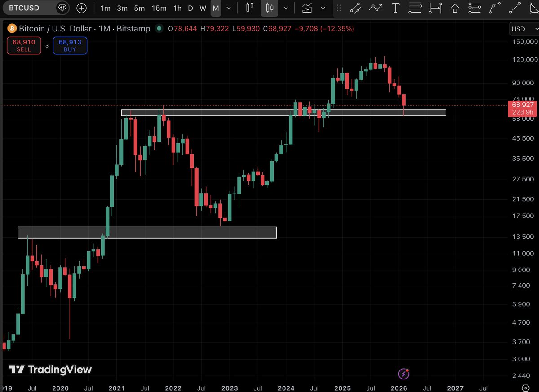Choose the horizontal ray lines tool
539x392 pixels.
pyautogui.click(x=416, y=8)
